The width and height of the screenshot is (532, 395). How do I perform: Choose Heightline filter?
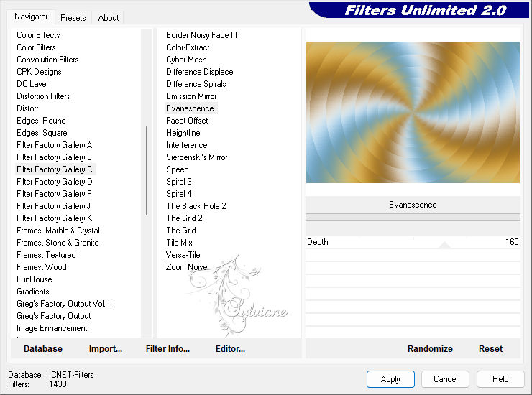(x=183, y=133)
